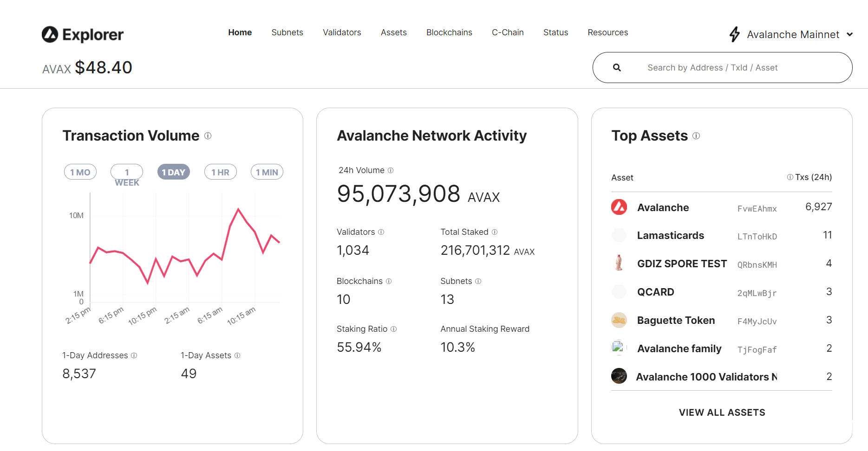868x451 pixels.
Task: Click the F4MyJcUv asset ID
Action: click(x=757, y=322)
